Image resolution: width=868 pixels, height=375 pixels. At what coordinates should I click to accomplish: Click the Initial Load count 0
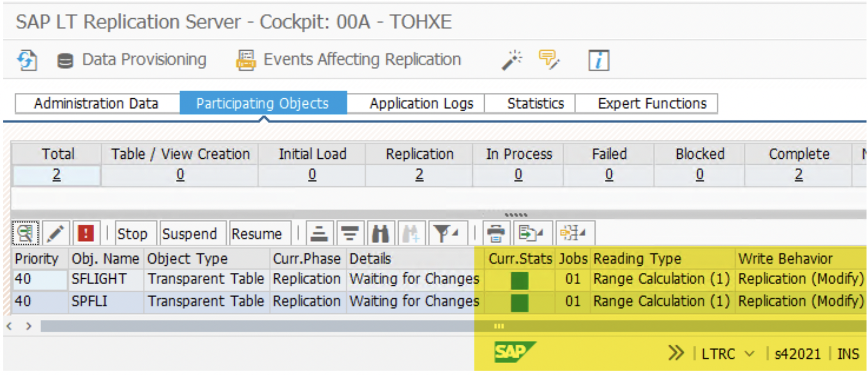[x=312, y=175]
